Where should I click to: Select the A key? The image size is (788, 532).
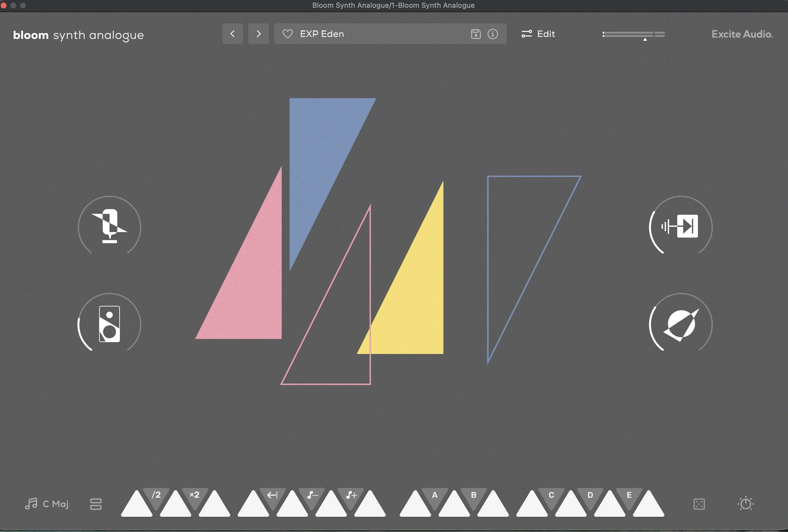pyautogui.click(x=435, y=496)
